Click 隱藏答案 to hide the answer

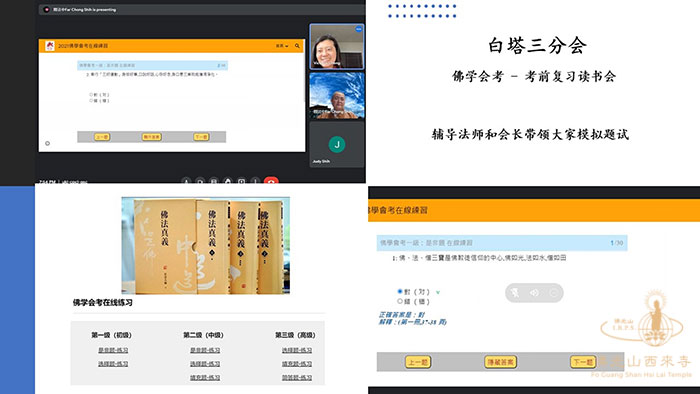[x=500, y=362]
